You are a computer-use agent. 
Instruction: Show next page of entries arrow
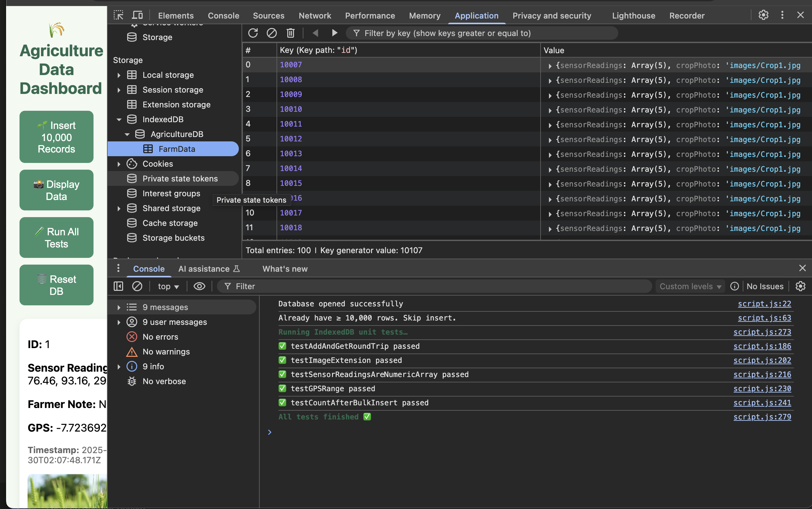pyautogui.click(x=334, y=33)
